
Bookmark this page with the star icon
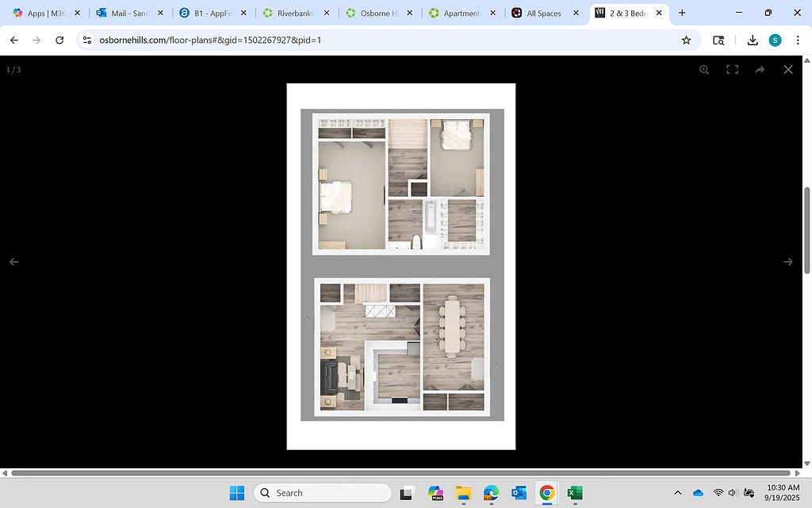tap(686, 40)
